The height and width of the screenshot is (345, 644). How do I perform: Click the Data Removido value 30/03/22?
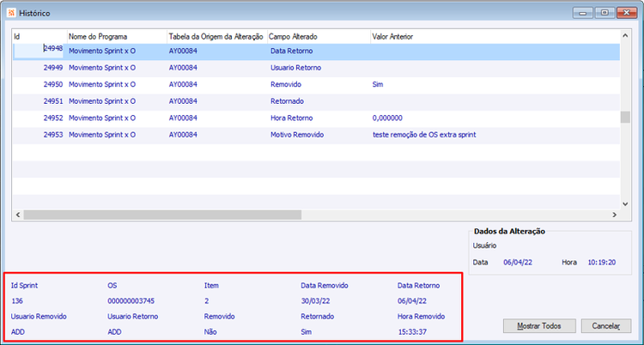coord(315,301)
